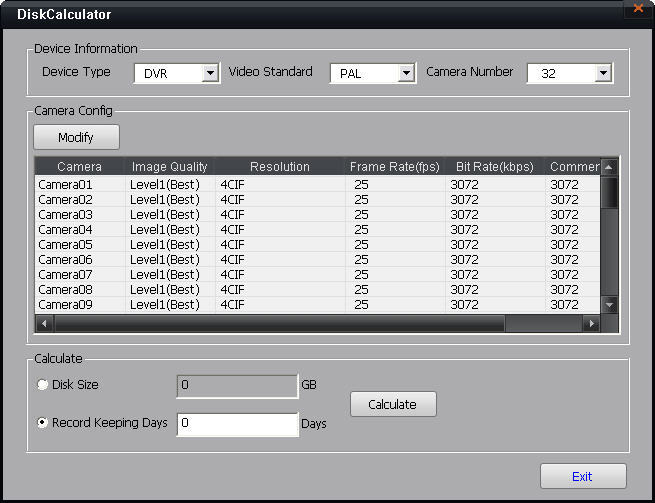Click the Calculate button
This screenshot has height=503, width=655.
click(x=393, y=404)
